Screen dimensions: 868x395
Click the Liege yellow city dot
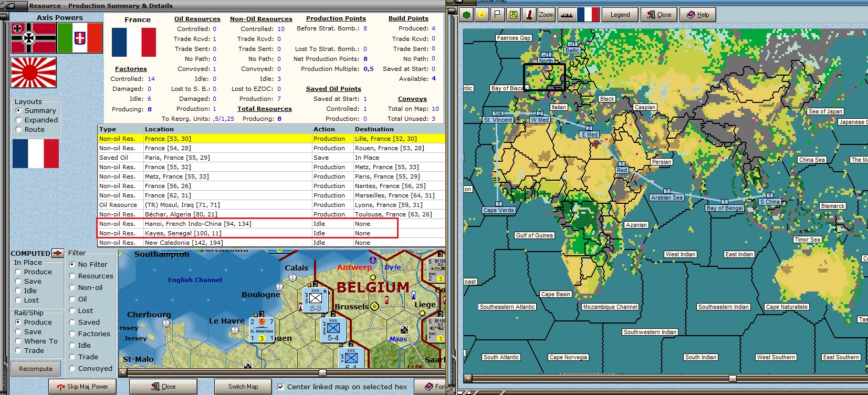422,313
